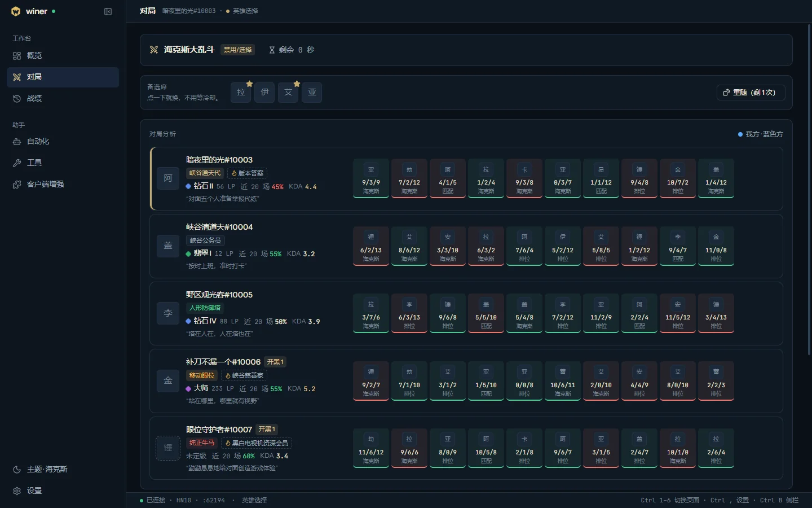Pick bench champion 伊 from 备选席
This screenshot has width=812, height=508.
tap(264, 93)
